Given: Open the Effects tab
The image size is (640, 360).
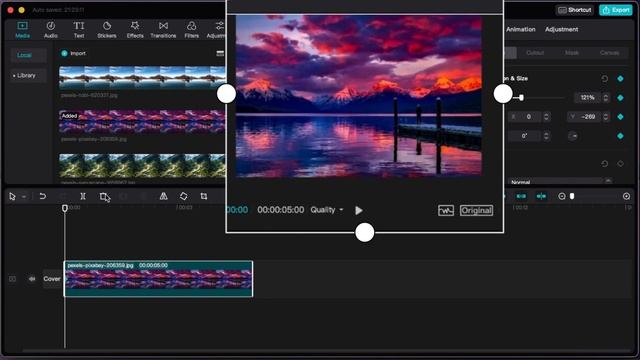Looking at the screenshot, I should (x=135, y=30).
